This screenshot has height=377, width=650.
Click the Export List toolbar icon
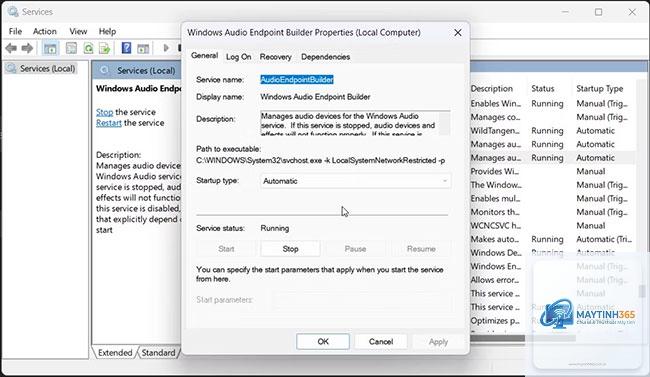(104, 49)
